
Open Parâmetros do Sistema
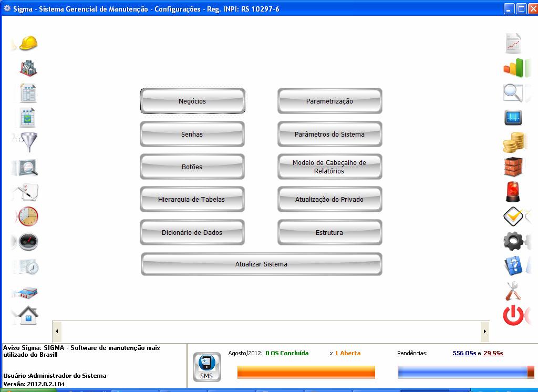(330, 134)
